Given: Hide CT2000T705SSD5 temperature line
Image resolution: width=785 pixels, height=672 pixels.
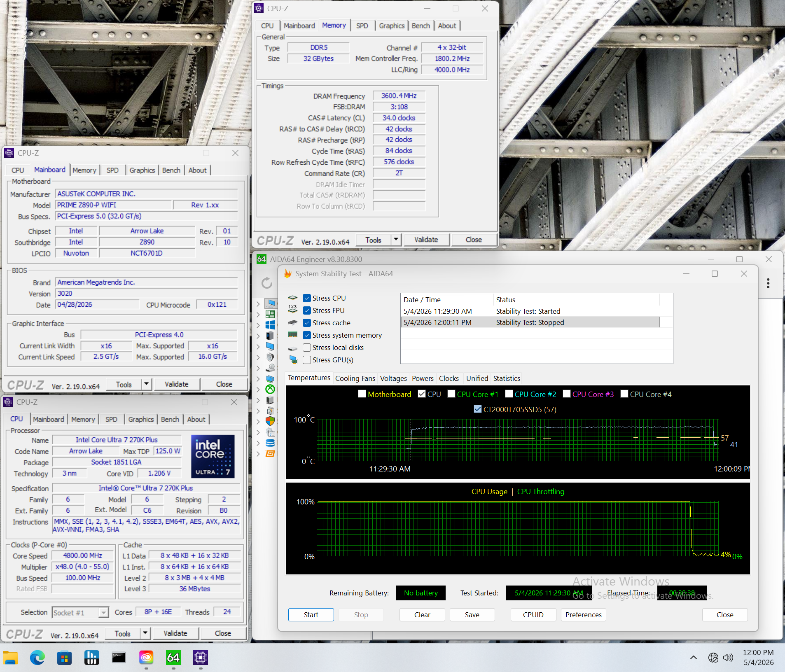Looking at the screenshot, I should 477,409.
